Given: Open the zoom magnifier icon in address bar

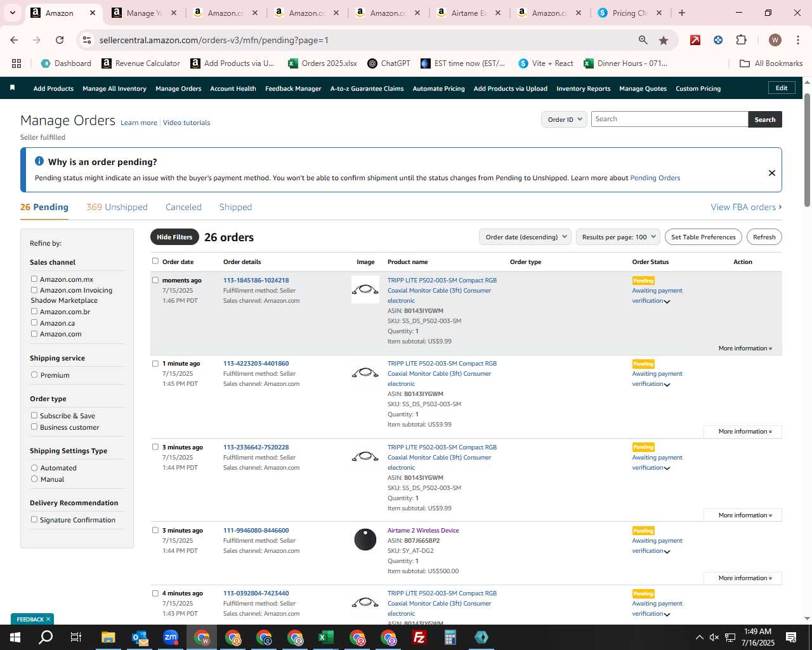Looking at the screenshot, I should click(643, 40).
